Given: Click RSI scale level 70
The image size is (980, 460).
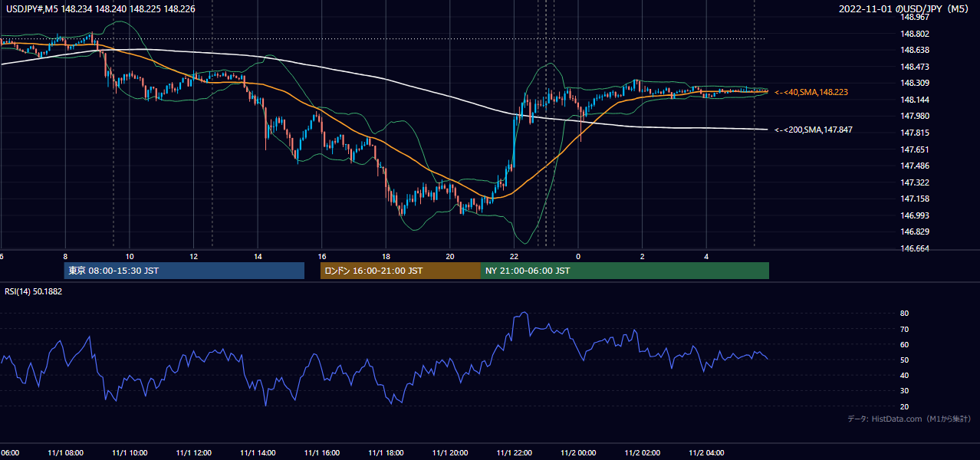Looking at the screenshot, I should (905, 329).
